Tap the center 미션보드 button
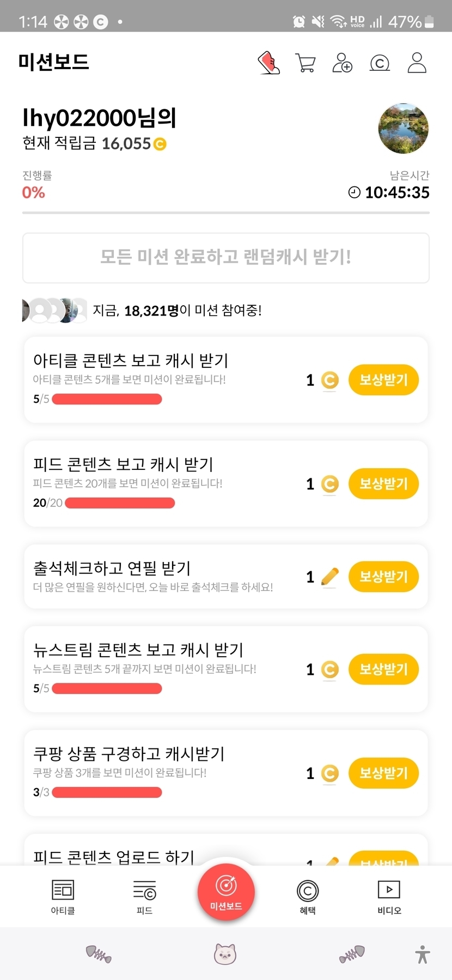The height and width of the screenshot is (980, 452). point(226,892)
